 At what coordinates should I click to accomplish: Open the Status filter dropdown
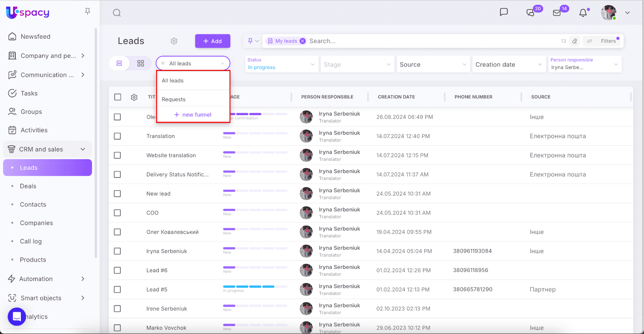(x=281, y=64)
